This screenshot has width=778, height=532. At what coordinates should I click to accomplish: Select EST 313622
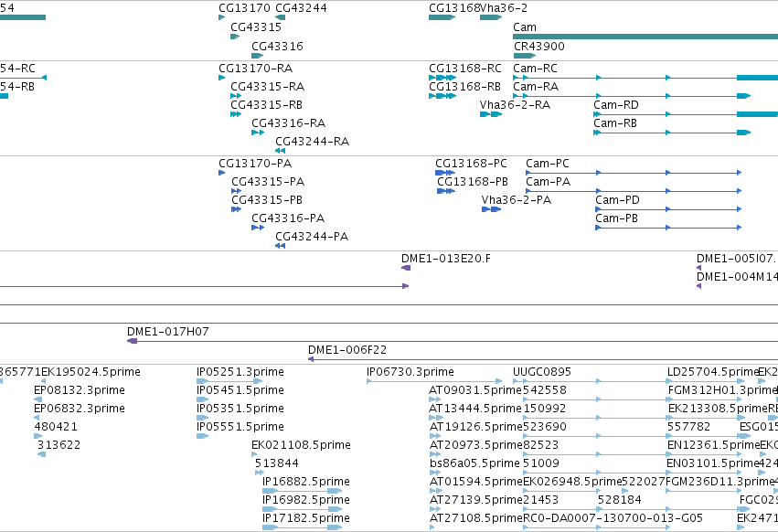(59, 445)
